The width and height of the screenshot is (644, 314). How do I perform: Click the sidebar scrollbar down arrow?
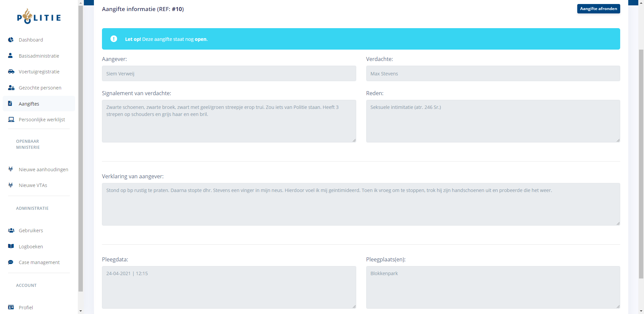[x=80, y=311]
